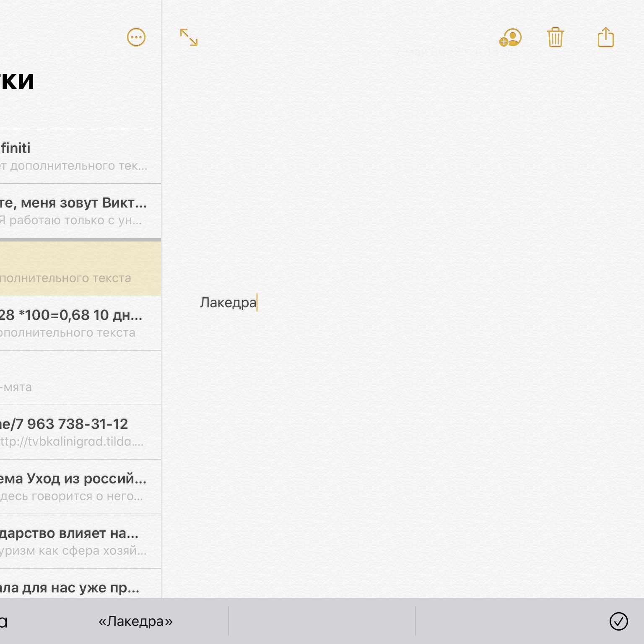Open the share sheet icon
This screenshot has width=644, height=644.
click(605, 38)
